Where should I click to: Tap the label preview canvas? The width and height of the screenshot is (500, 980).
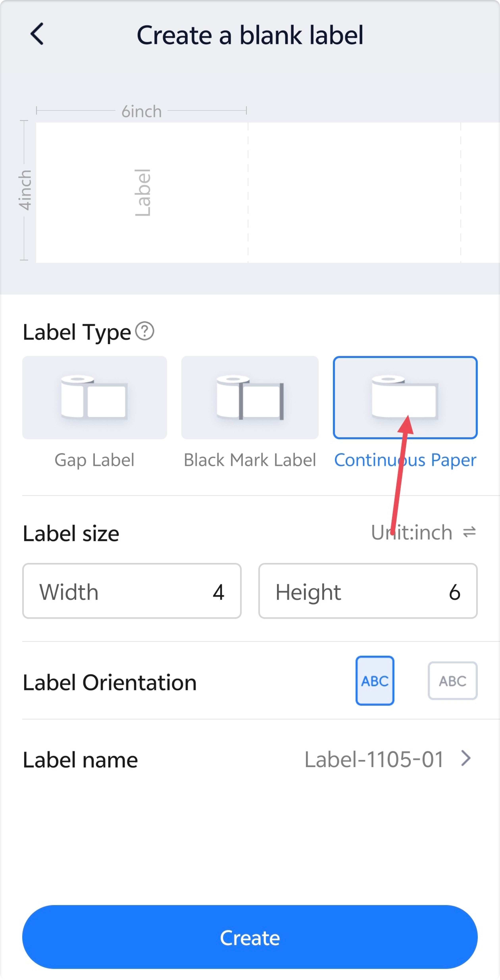click(x=268, y=192)
